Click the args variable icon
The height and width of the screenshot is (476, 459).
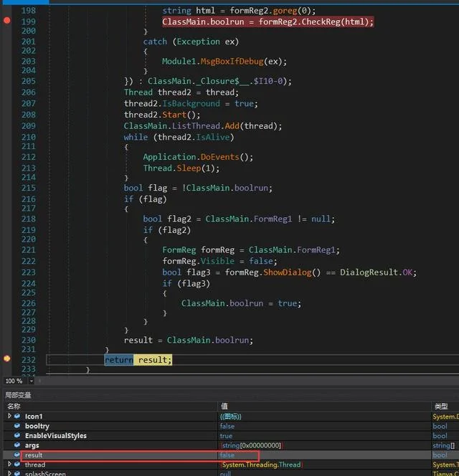point(17,445)
